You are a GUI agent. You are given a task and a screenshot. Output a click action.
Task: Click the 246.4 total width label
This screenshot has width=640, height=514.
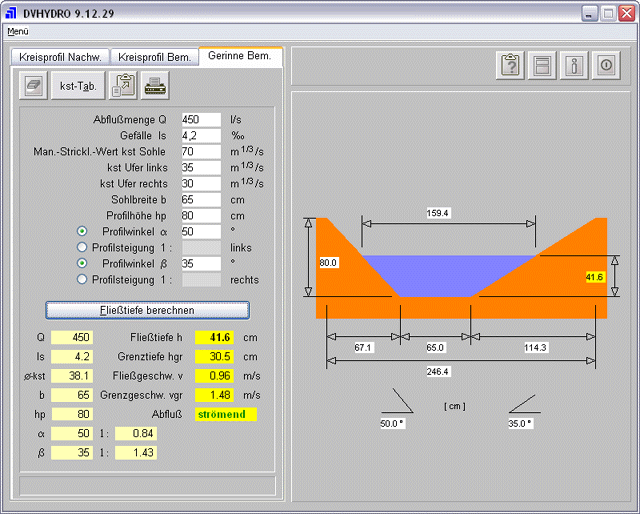(437, 372)
